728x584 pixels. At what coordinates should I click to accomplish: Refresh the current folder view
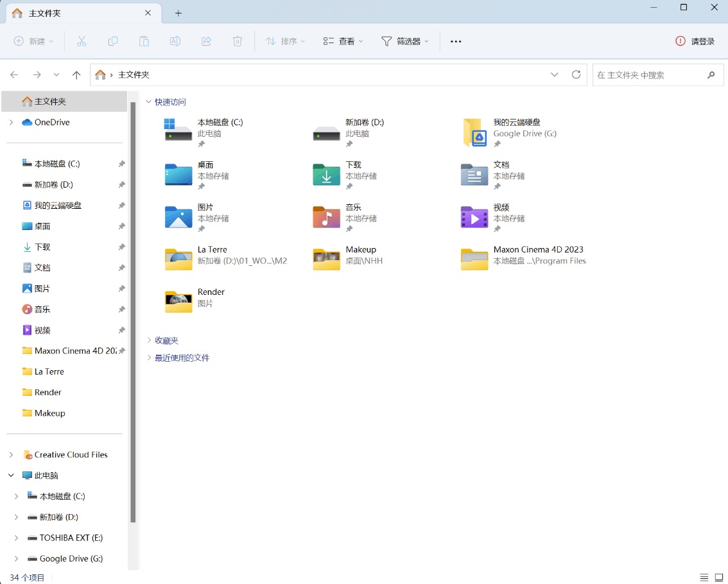point(576,75)
